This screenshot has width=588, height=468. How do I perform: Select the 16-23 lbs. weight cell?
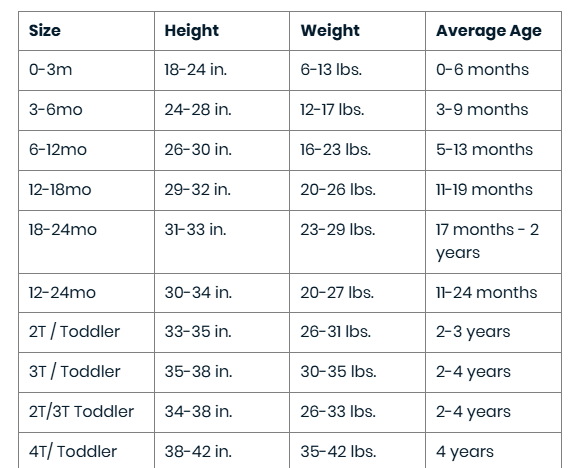point(357,150)
